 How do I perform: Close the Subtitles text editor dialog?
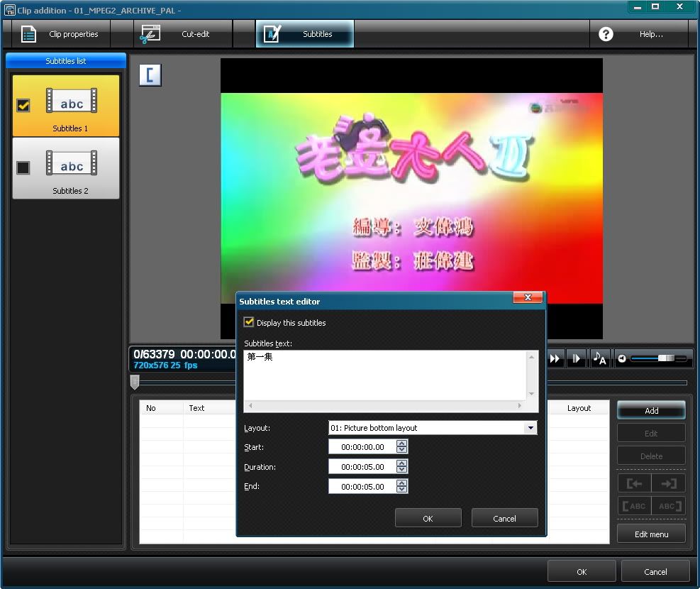[x=528, y=298]
